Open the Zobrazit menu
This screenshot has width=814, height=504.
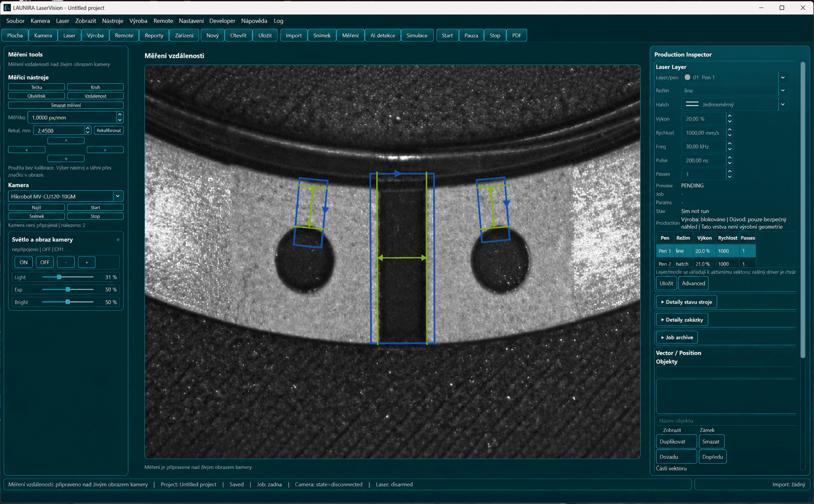coord(85,21)
